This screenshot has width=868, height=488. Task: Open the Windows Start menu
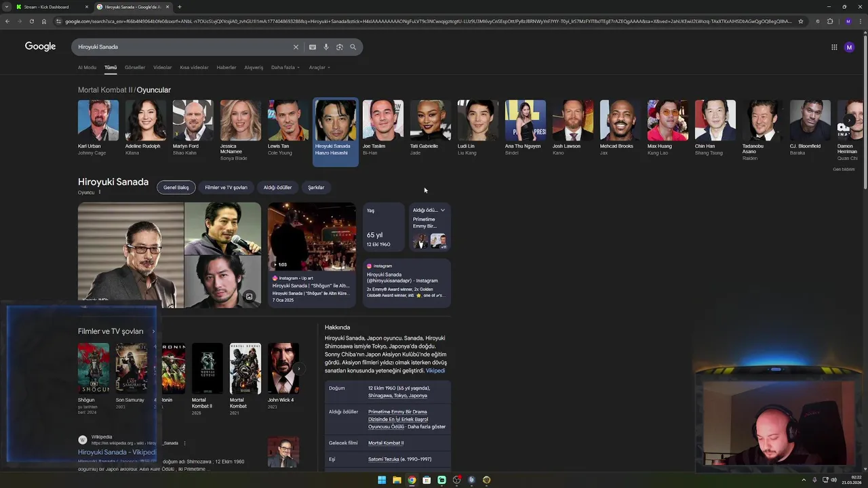[x=382, y=480]
